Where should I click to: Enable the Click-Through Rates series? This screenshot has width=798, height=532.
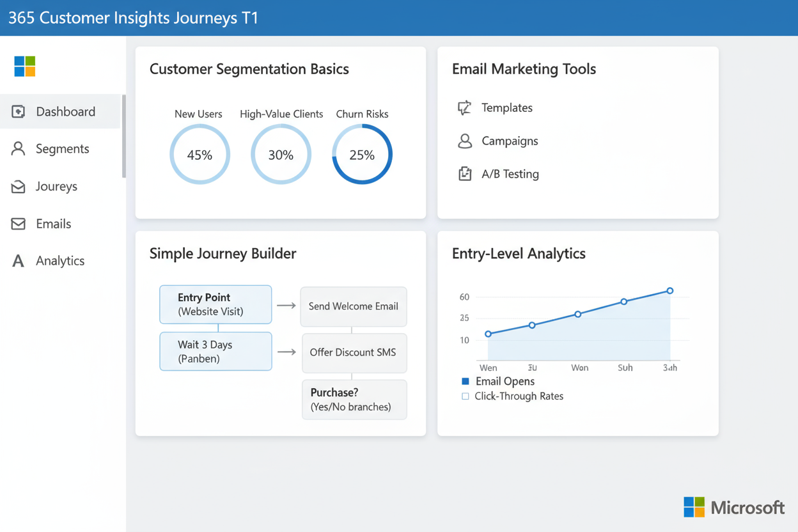click(465, 396)
